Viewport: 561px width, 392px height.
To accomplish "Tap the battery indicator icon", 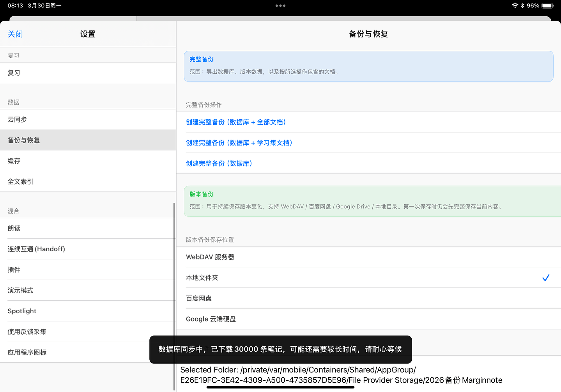I will pos(547,6).
